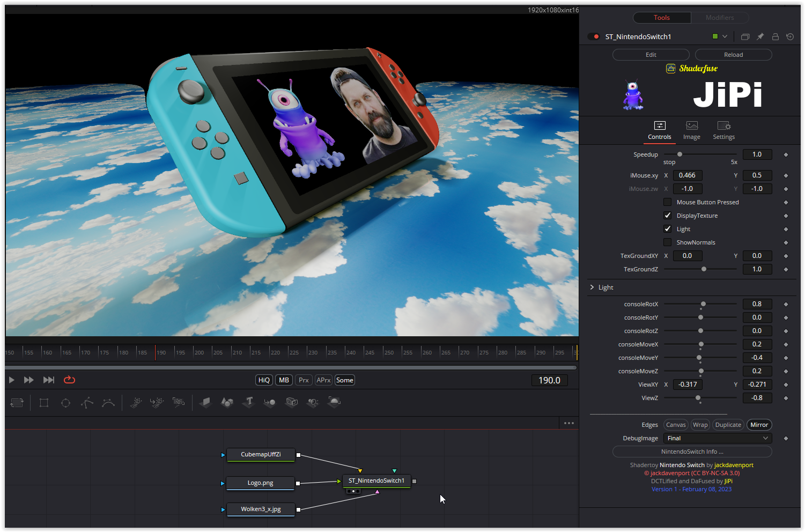This screenshot has width=805, height=532.
Task: Toggle APrx auto proxy mode
Action: (x=323, y=380)
